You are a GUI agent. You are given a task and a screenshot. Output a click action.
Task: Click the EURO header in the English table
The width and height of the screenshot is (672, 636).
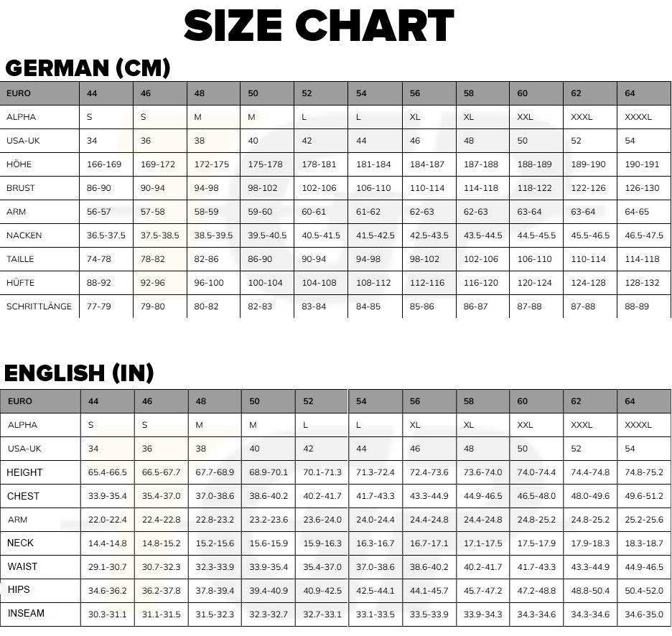click(x=19, y=401)
